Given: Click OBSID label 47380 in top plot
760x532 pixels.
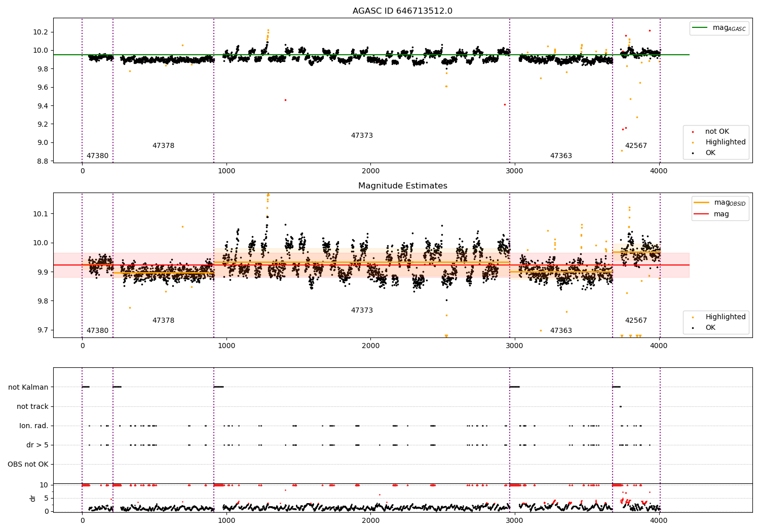Looking at the screenshot, I should pos(97,156).
